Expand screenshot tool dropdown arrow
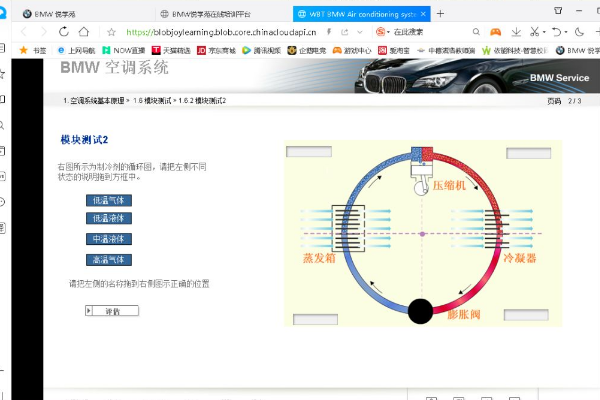 [x=544, y=32]
